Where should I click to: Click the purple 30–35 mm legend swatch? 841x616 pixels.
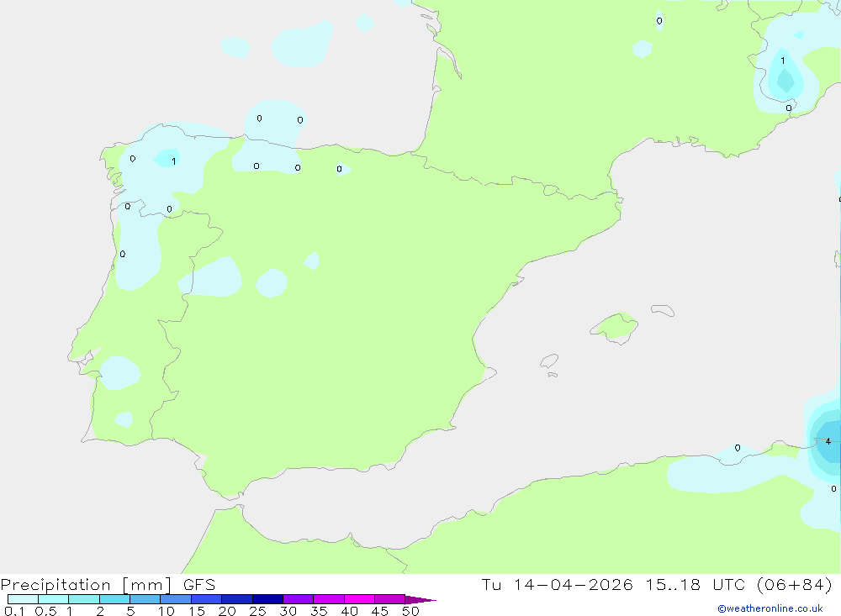tap(298, 599)
